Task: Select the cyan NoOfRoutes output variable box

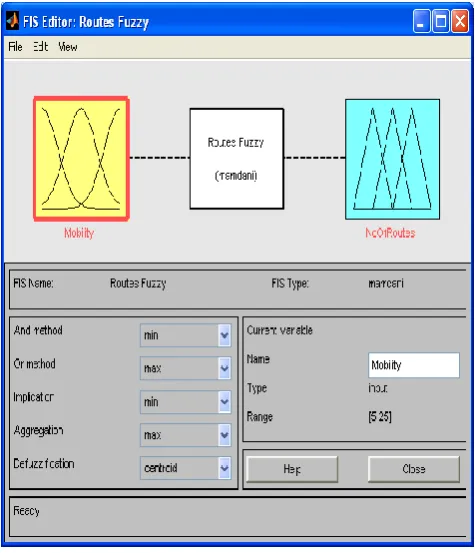Action: click(392, 159)
